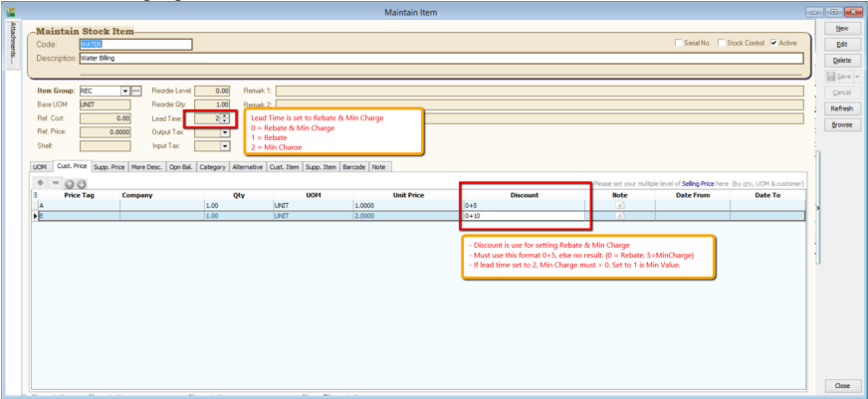Enable the Stock Control checkbox
This screenshot has height=399, width=868.
722,44
